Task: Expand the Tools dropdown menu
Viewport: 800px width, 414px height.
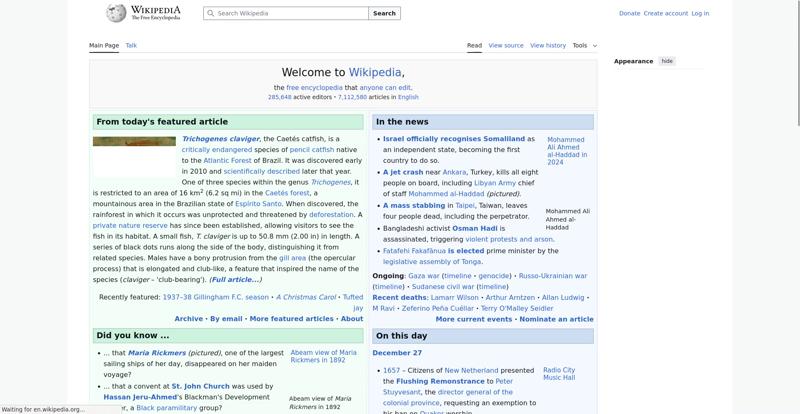Action: click(x=580, y=45)
